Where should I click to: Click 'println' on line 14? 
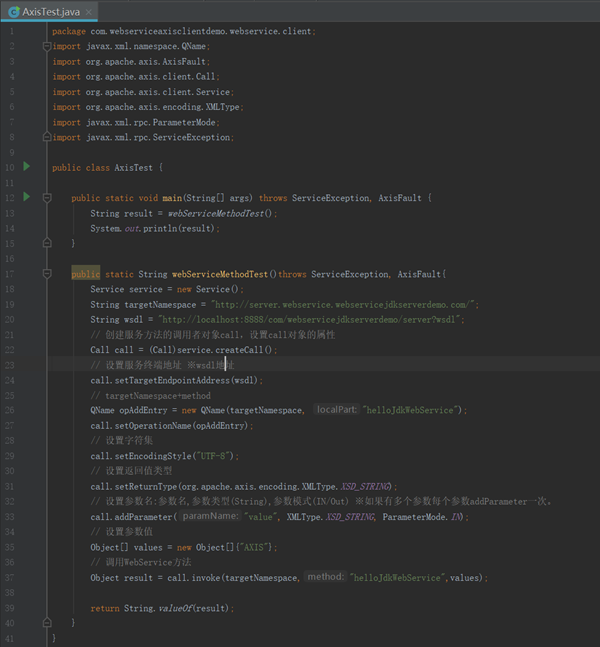tap(160, 229)
